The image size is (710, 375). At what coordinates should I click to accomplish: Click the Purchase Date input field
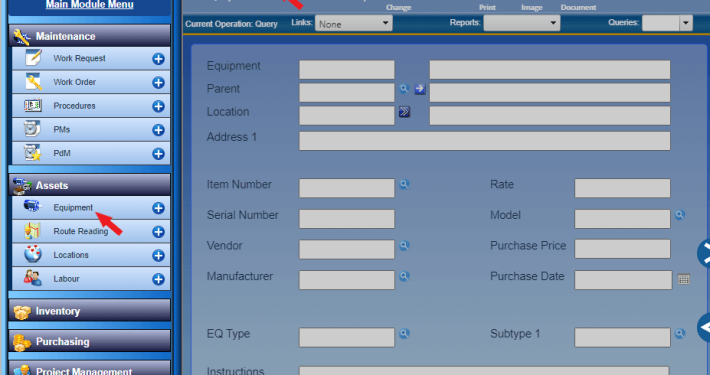pyautogui.click(x=624, y=280)
